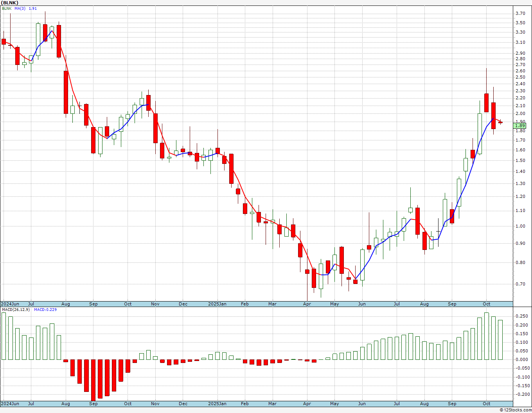Screen dimensions: 532x413
Task: Click the MACD(26,12,9) indicator label
Action: (16, 309)
